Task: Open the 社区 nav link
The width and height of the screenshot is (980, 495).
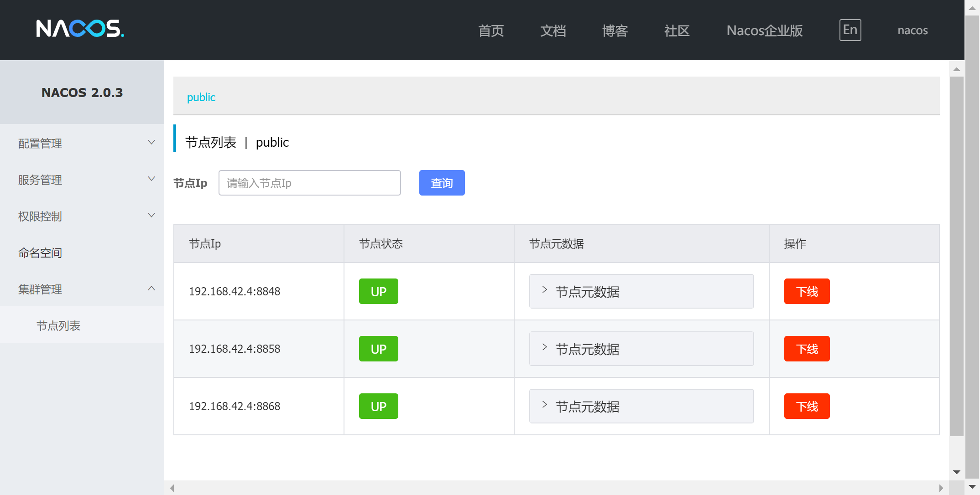Action: [x=677, y=31]
